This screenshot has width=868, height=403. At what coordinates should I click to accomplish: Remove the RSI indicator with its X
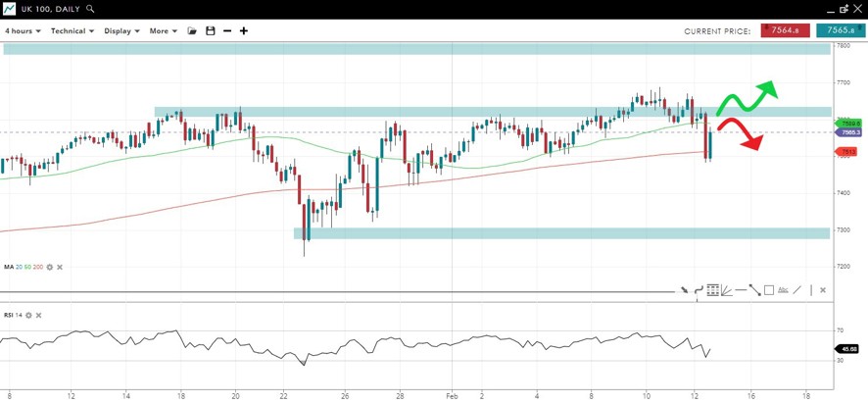[x=39, y=316]
